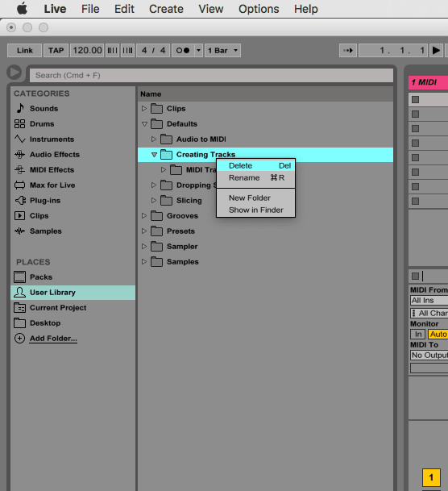Click the 120.00 tempo field
This screenshot has width=448, height=491.
coord(87,51)
